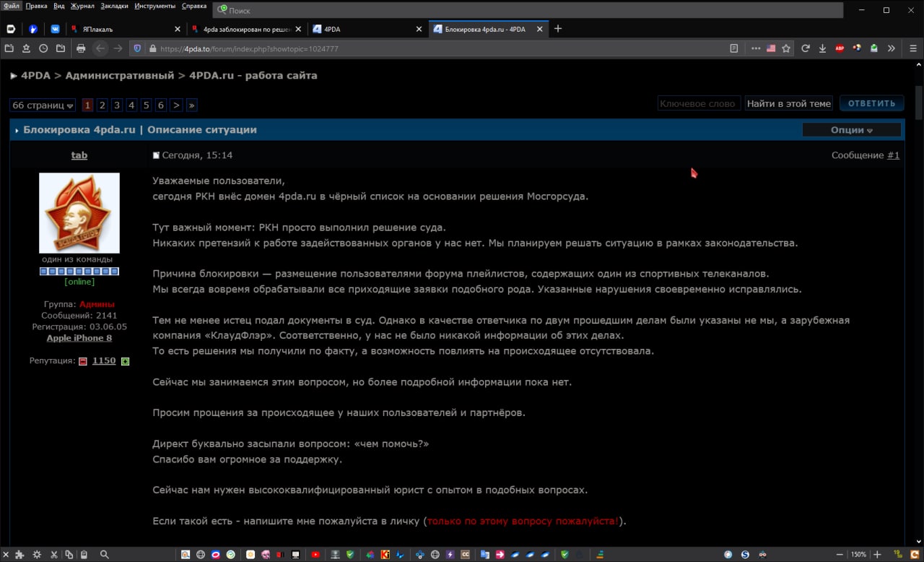Click the puzzle-piece add-ons icon
This screenshot has height=562, width=924.
tap(19, 555)
